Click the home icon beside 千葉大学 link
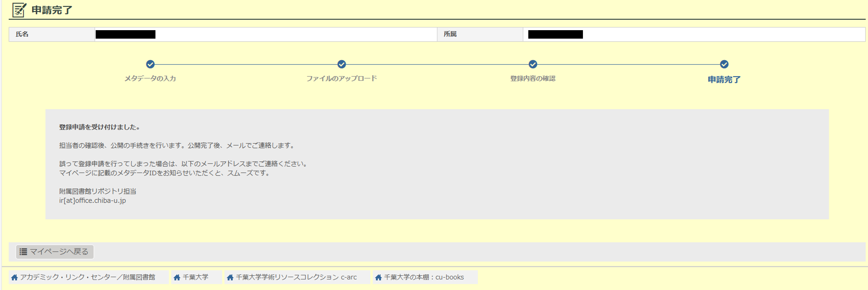The image size is (868, 290). 177,277
